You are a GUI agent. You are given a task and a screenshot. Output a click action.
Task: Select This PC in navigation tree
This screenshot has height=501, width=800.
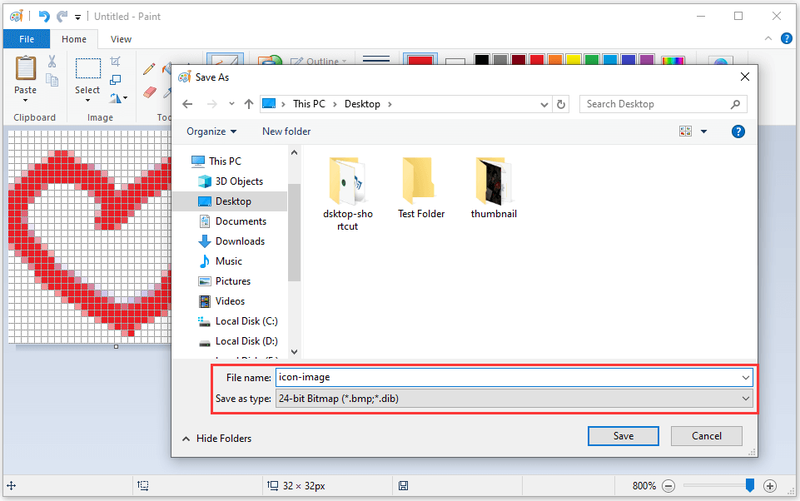[224, 161]
